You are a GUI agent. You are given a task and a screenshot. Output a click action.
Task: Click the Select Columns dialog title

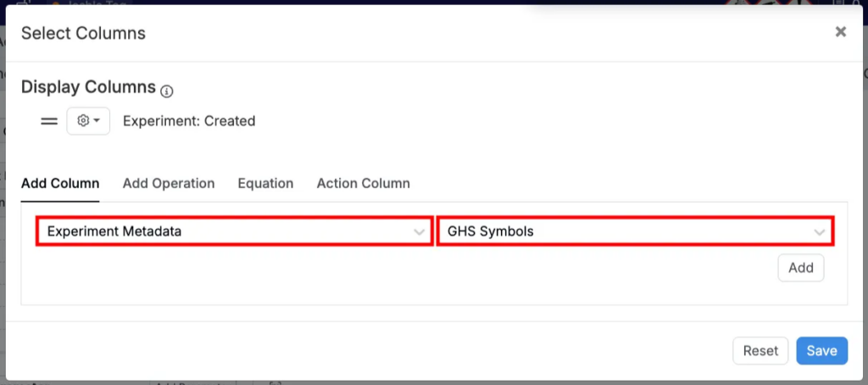[x=83, y=34]
